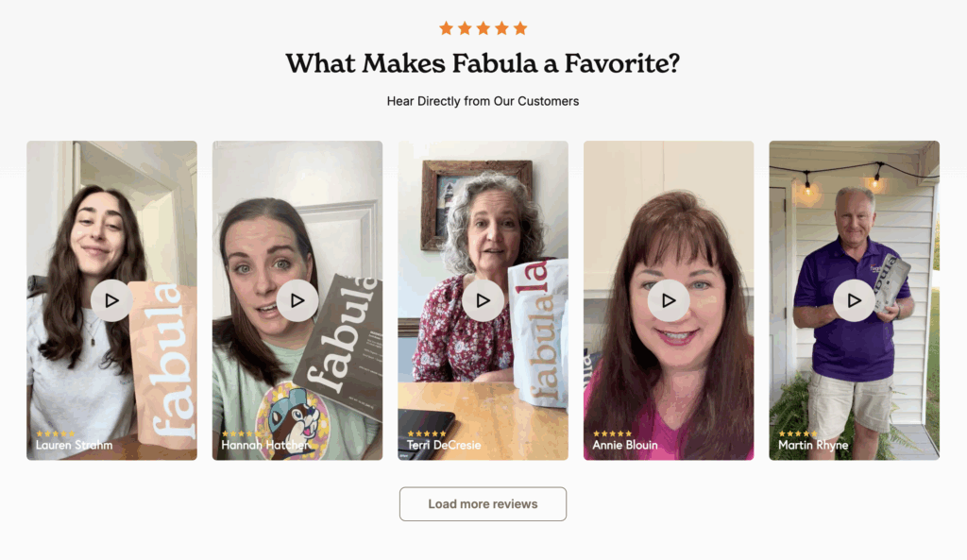
Task: Play Annie Blouin's video review
Action: [669, 300]
